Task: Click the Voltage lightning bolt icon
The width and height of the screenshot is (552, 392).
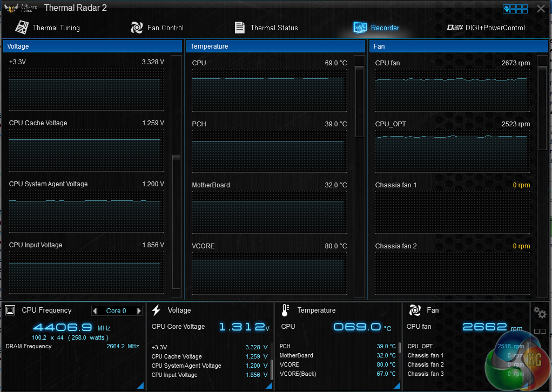Action: click(156, 310)
